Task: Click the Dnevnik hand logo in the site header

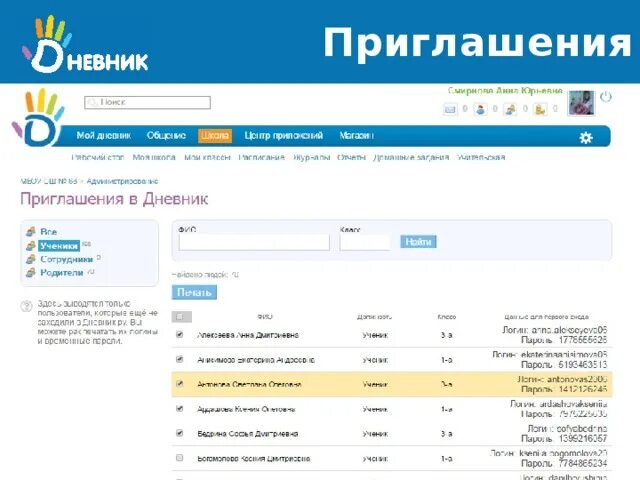Action: pyautogui.click(x=38, y=118)
